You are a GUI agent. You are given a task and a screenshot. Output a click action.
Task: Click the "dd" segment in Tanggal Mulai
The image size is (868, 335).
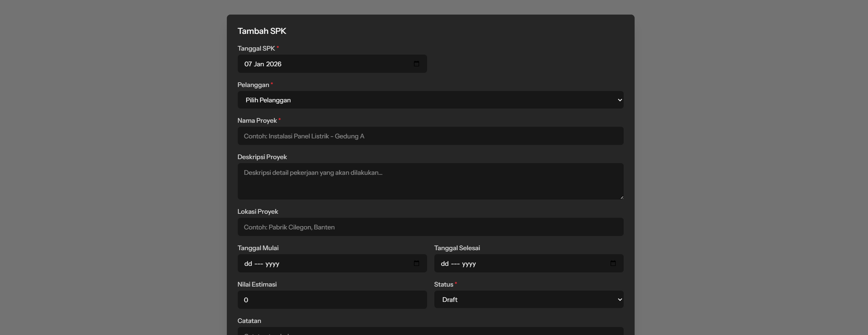click(248, 264)
